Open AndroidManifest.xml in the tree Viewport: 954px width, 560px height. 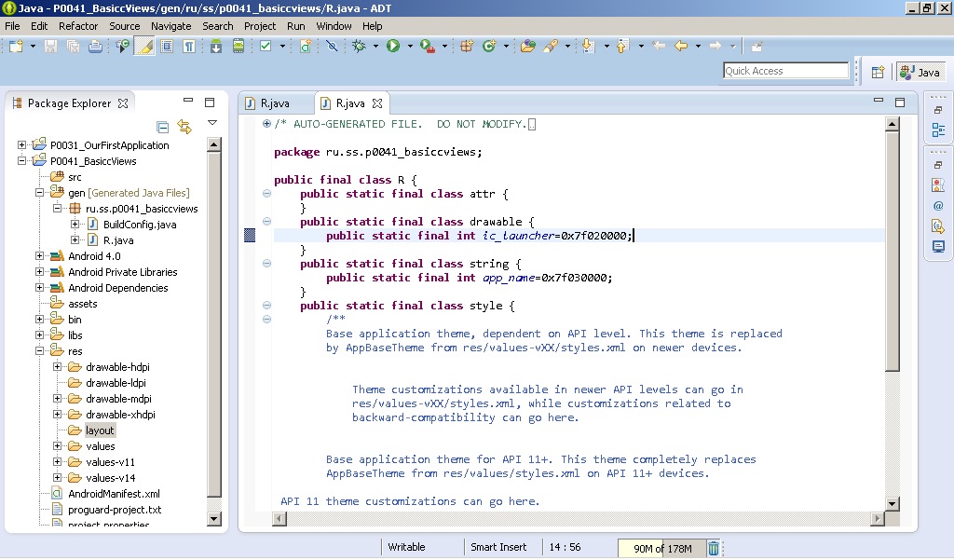pyautogui.click(x=114, y=494)
